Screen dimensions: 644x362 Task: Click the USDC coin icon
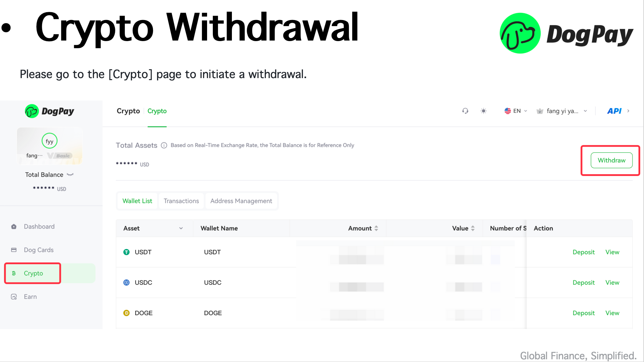[x=126, y=283]
